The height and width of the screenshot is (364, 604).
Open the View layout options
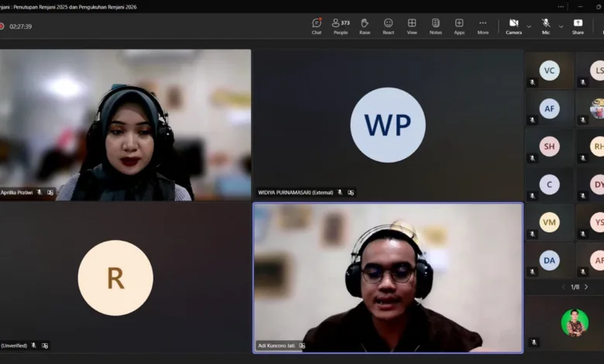click(x=412, y=26)
